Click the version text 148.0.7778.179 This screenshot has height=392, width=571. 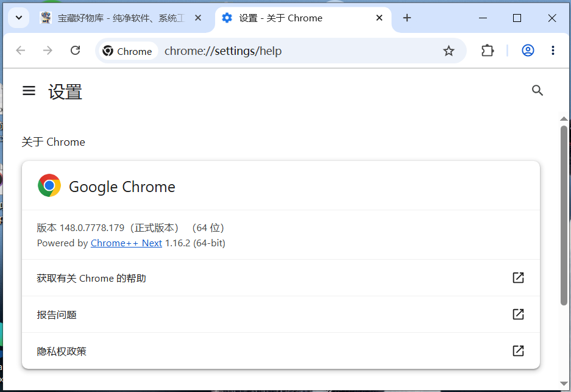click(x=92, y=227)
